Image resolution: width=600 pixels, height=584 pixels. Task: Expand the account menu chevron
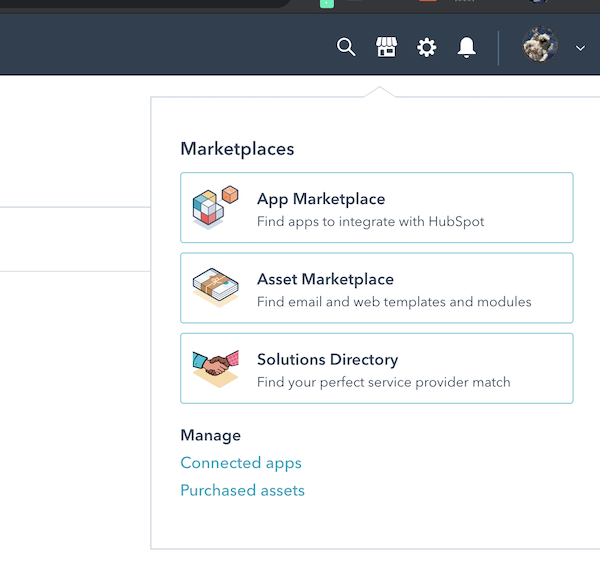[x=580, y=48]
